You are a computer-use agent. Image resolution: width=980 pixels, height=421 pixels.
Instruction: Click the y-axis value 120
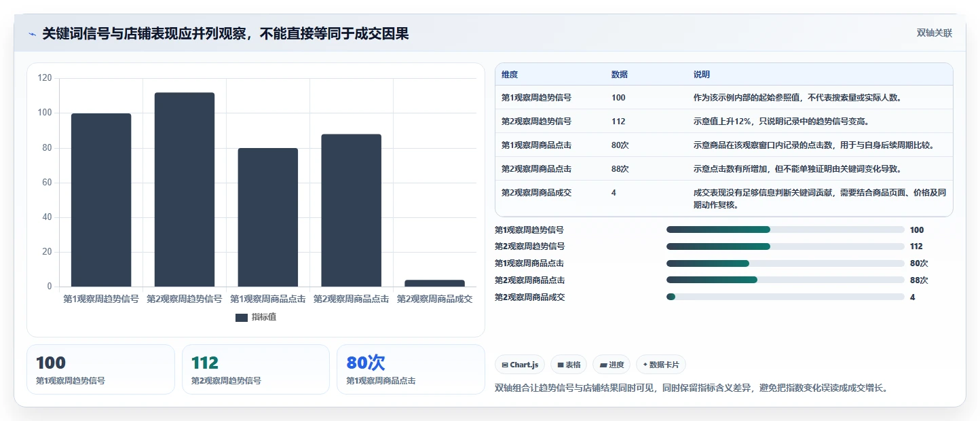click(x=45, y=78)
